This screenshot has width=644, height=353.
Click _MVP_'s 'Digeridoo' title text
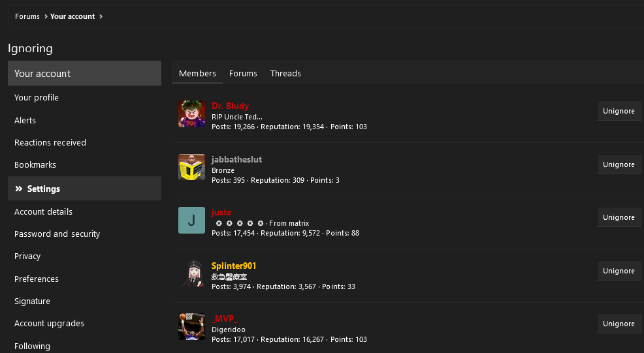tap(229, 330)
